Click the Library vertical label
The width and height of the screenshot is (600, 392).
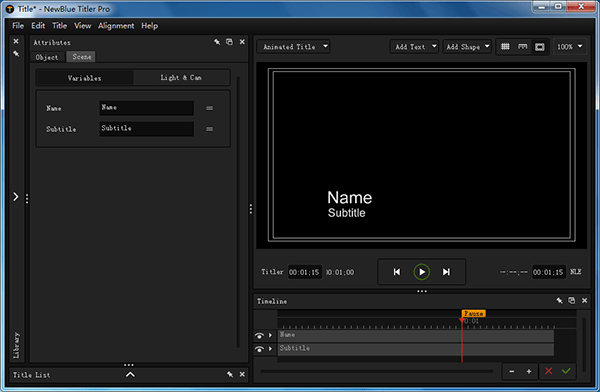click(x=16, y=345)
